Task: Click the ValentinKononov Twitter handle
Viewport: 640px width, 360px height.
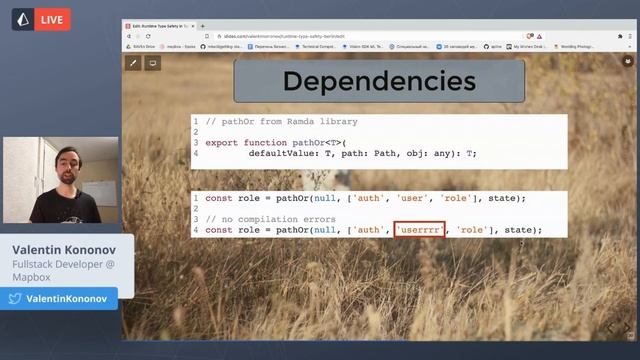Action: point(67,299)
